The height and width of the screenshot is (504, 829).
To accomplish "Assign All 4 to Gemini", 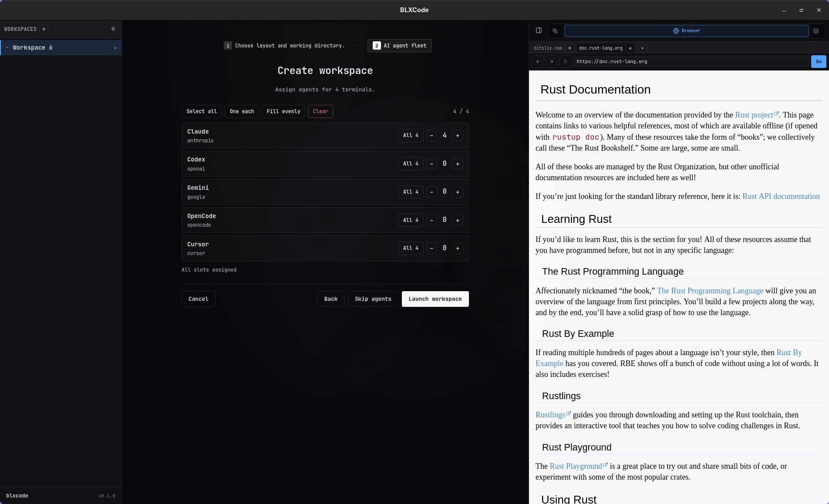I will click(411, 192).
